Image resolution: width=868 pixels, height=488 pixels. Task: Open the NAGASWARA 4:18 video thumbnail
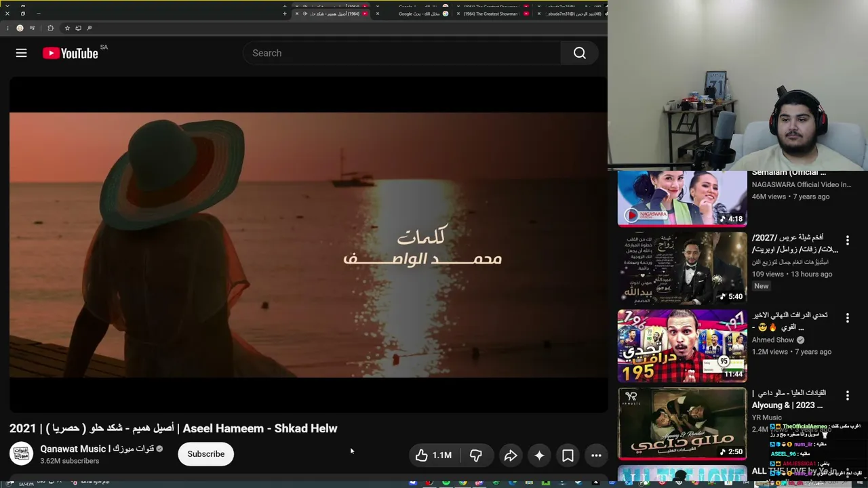[682, 198]
